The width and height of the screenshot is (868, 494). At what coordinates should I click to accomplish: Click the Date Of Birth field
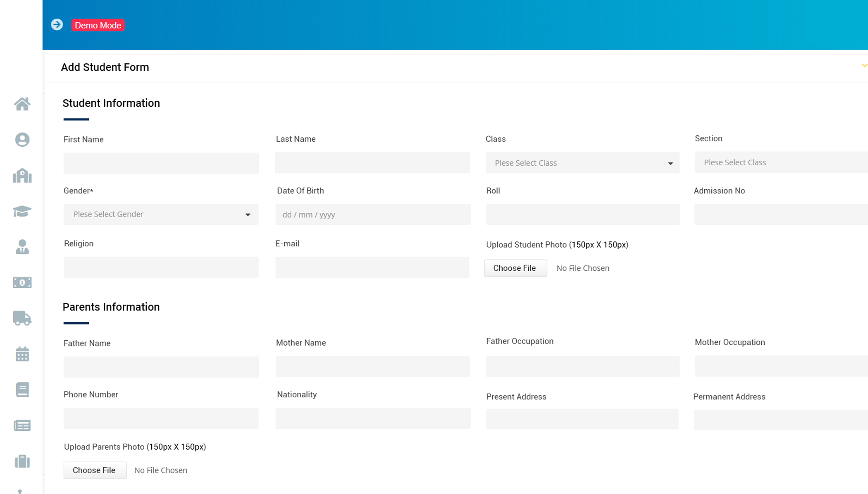click(373, 215)
